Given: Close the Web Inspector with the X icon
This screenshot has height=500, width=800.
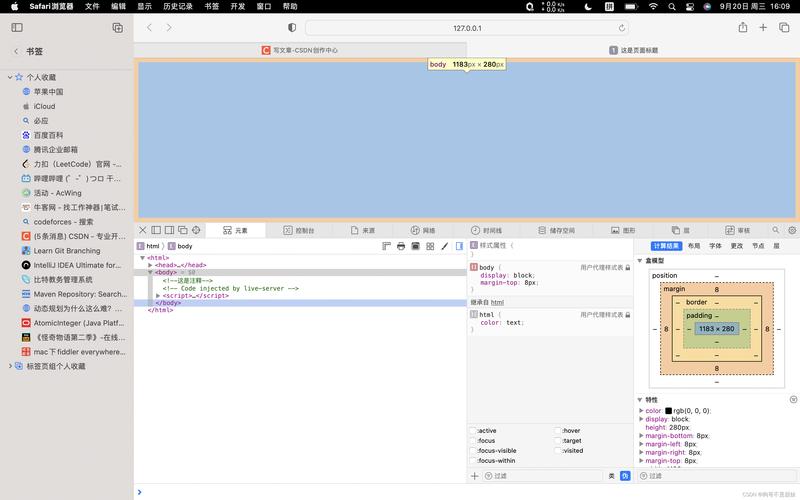Looking at the screenshot, I should click(x=142, y=230).
